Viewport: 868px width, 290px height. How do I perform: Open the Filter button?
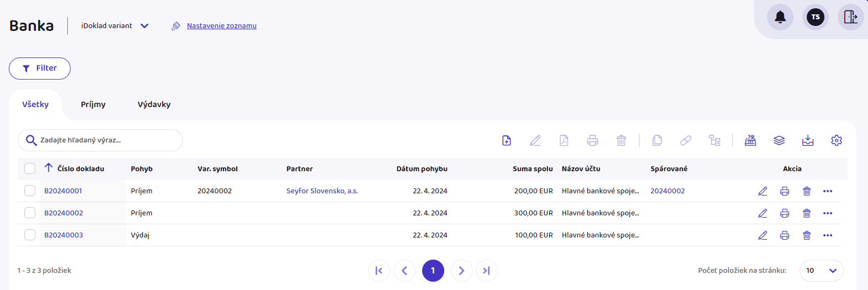[x=40, y=68]
